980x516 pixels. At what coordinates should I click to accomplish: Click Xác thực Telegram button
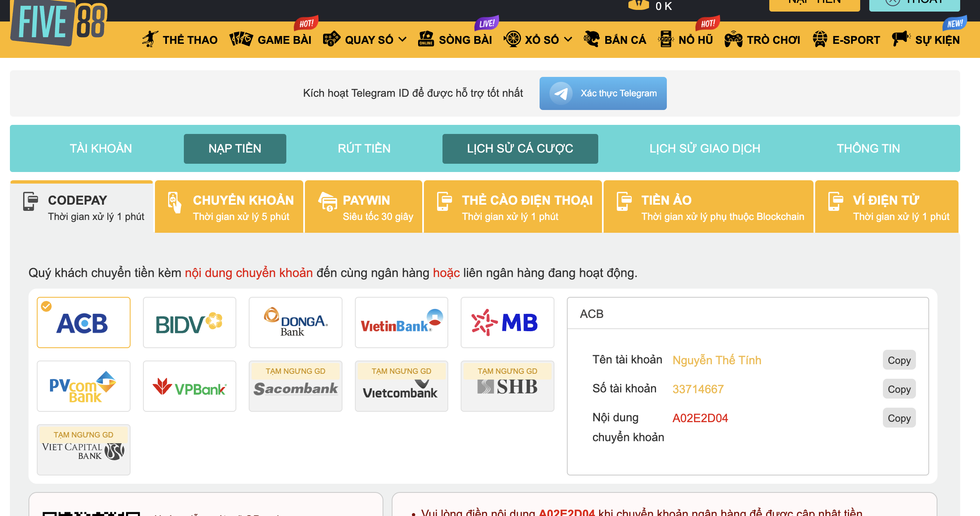point(603,93)
